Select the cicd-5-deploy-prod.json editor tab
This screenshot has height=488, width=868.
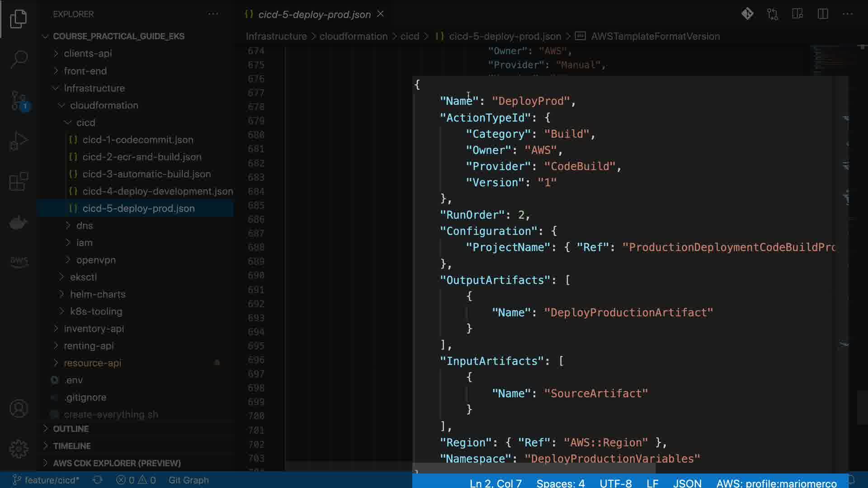314,14
